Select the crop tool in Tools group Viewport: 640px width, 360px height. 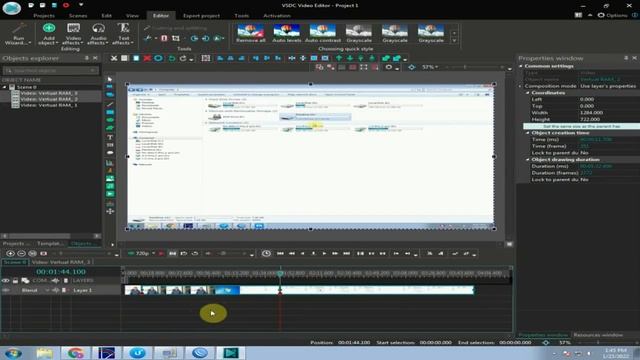(x=176, y=38)
